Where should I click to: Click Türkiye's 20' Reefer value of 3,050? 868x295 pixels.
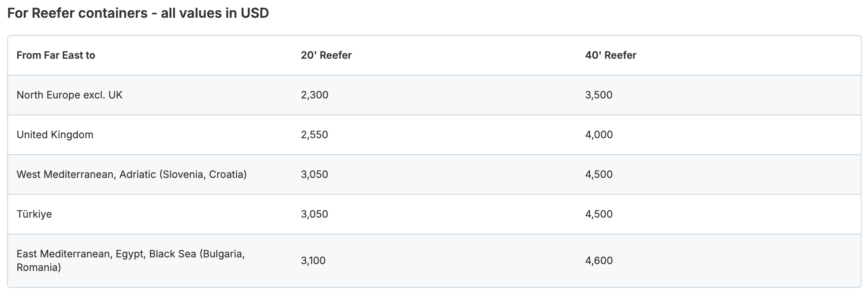315,214
